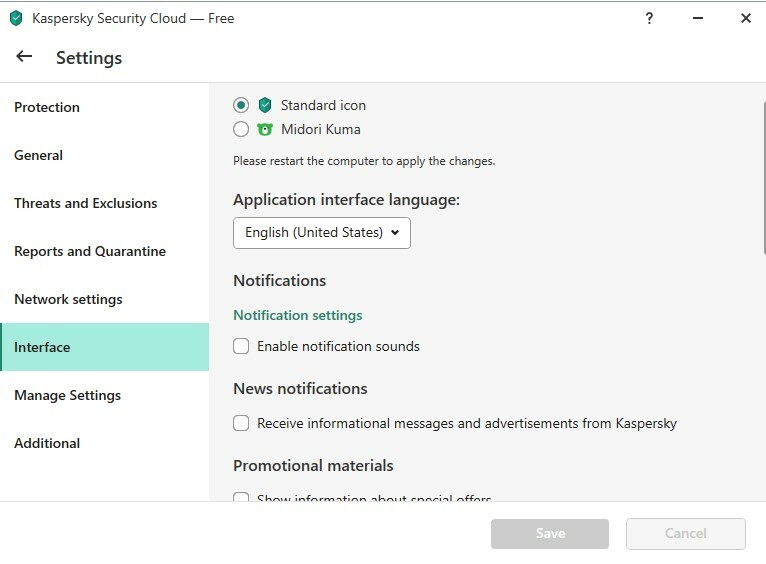Open help with the question mark icon
The height and width of the screenshot is (564, 766).
[649, 19]
